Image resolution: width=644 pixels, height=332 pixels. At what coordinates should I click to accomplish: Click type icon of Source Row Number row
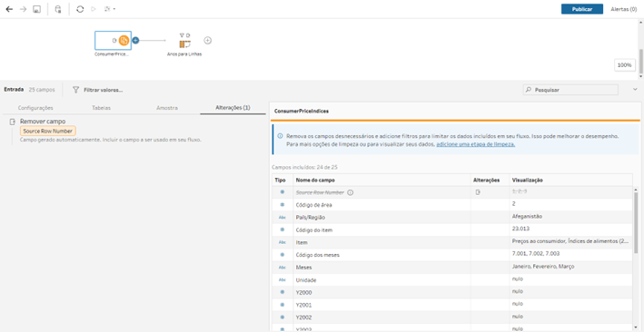pos(282,192)
